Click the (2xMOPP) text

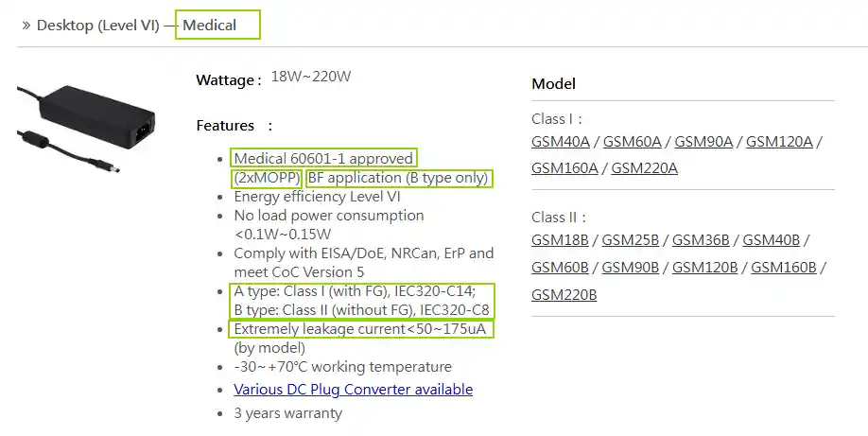pyautogui.click(x=267, y=178)
